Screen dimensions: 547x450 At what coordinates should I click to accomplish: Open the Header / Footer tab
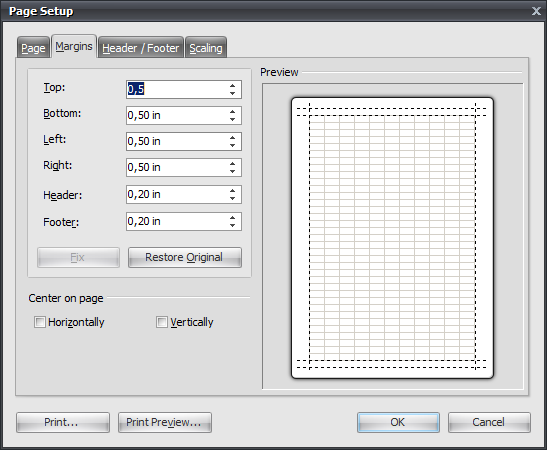(141, 47)
